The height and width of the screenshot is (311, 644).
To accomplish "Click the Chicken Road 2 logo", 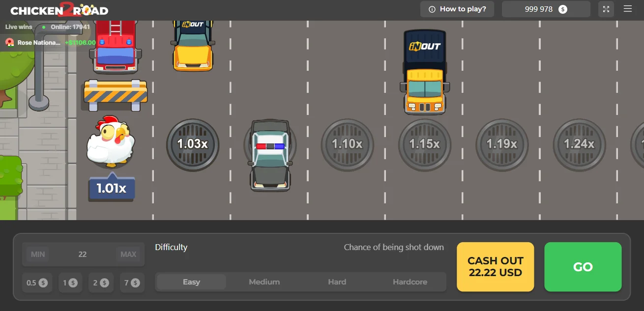I will 59,9.
